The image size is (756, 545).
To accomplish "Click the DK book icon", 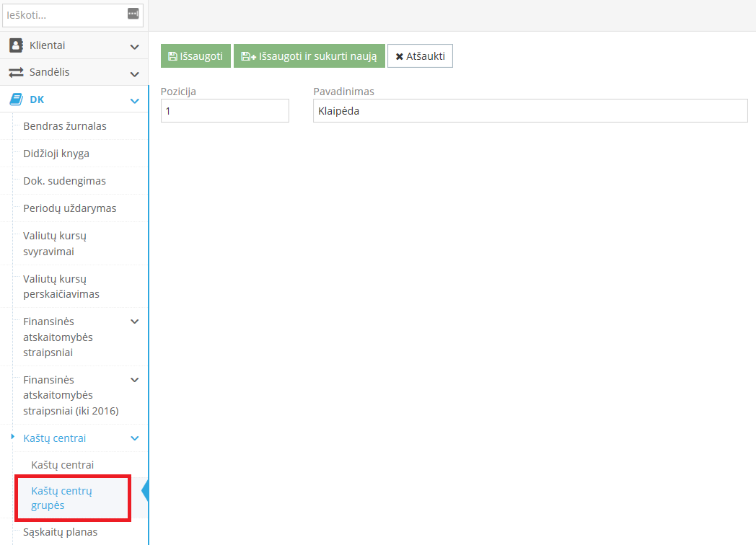I will pos(16,100).
